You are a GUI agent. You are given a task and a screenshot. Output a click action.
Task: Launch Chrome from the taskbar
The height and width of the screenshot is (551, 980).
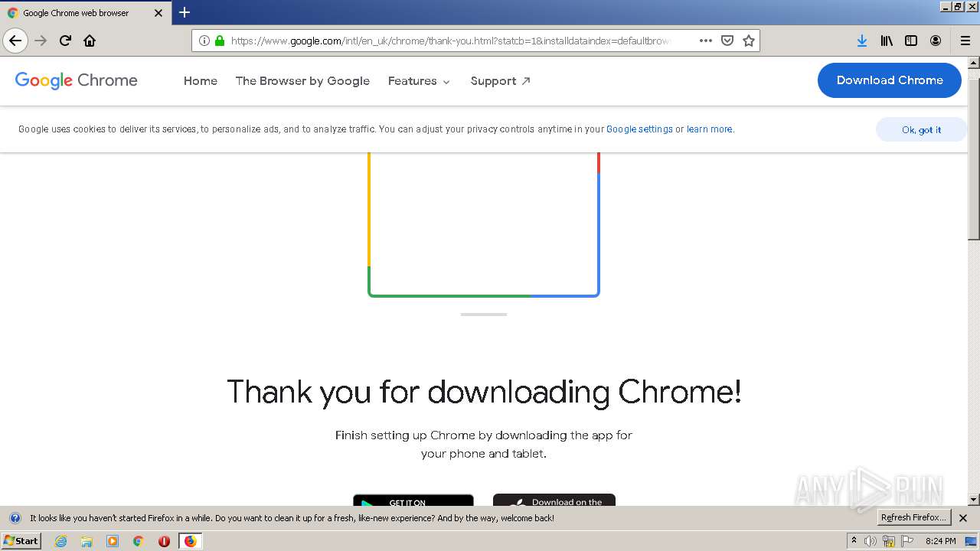coord(139,541)
